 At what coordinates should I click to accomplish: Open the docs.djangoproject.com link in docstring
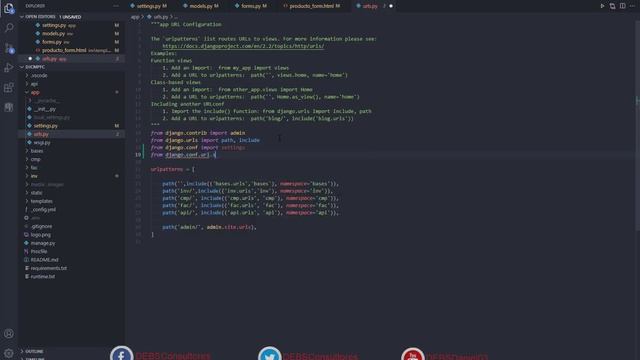point(243,46)
